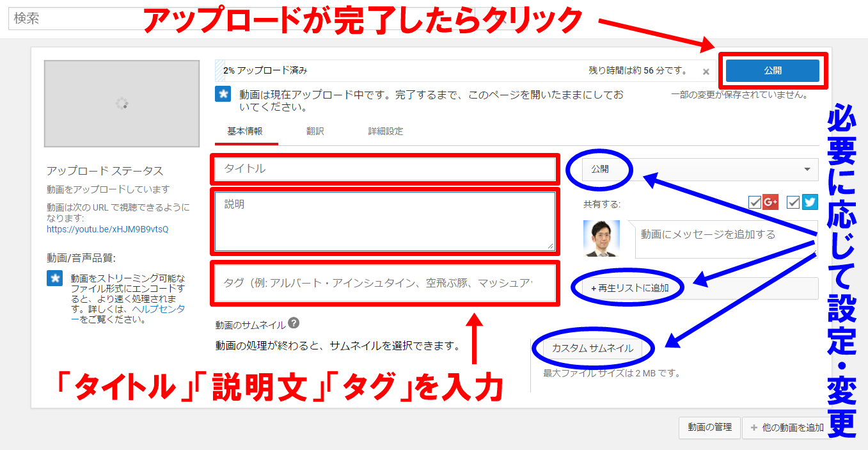Open the 公開 privacy dropdown
This screenshot has width=868, height=450.
pos(700,170)
